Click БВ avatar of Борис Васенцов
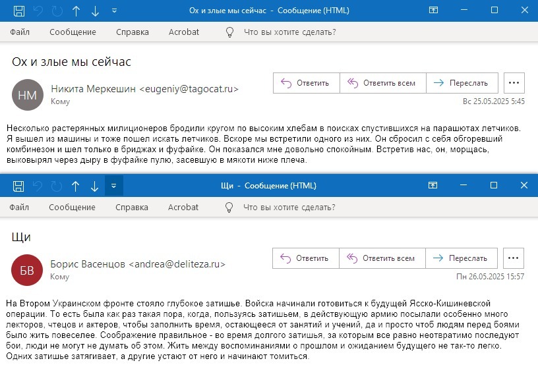 coord(27,269)
